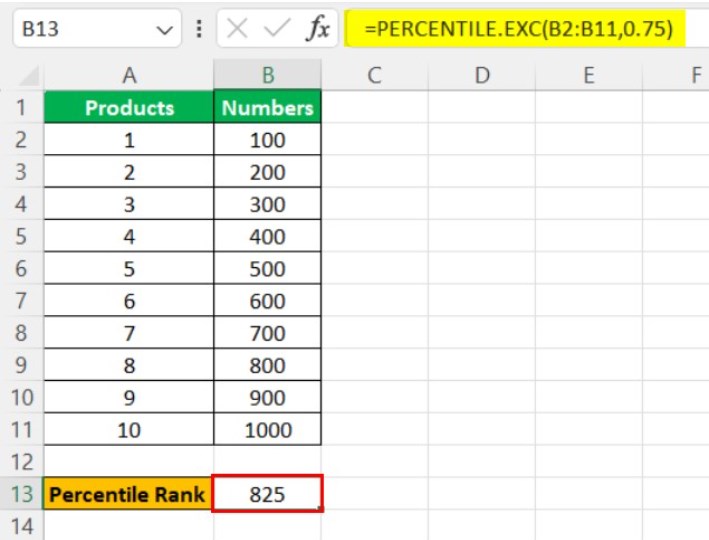This screenshot has height=540, width=709.
Task: Select cell containing 600
Action: pyautogui.click(x=267, y=300)
